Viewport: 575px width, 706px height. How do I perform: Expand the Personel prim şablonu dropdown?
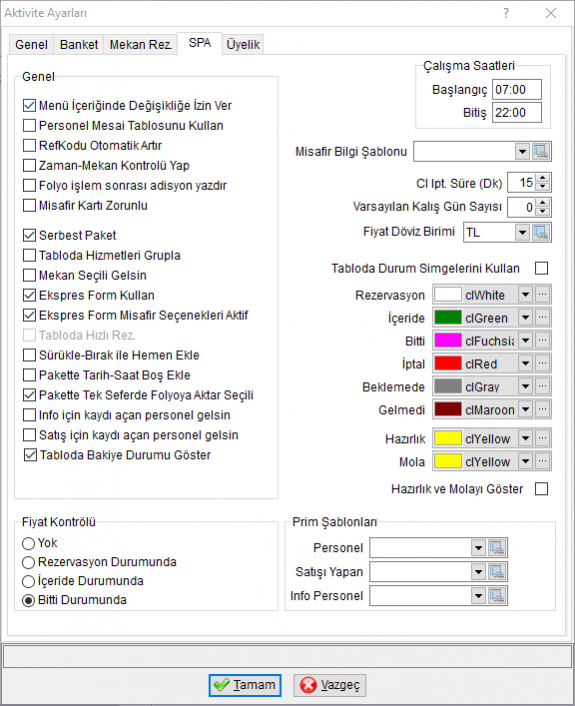point(478,548)
